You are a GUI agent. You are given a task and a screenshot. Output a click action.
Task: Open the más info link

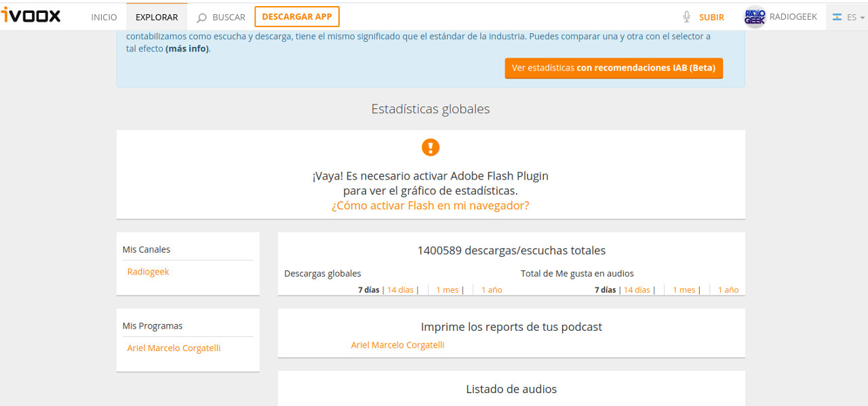click(187, 49)
